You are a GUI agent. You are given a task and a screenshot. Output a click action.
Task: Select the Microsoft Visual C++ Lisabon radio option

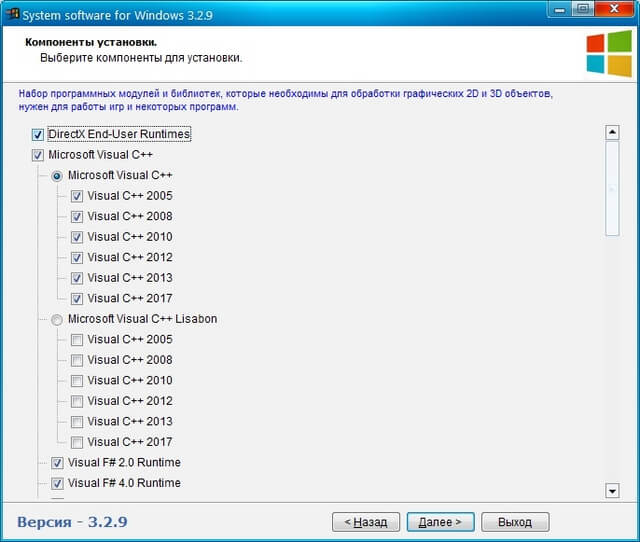57,320
